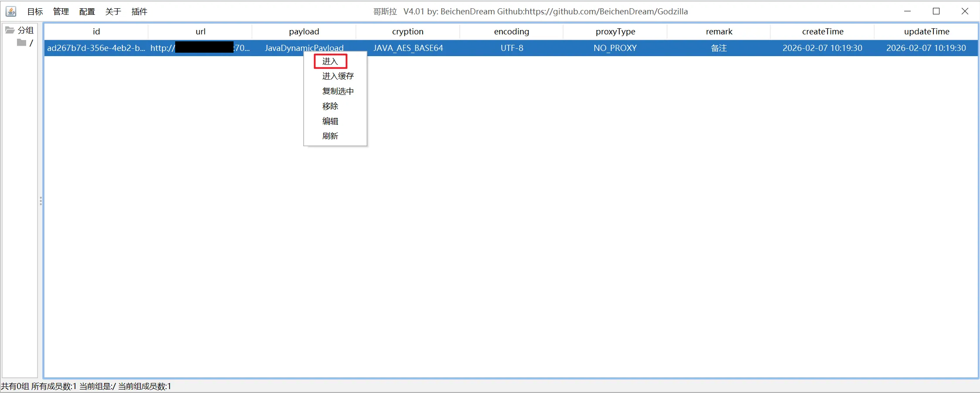The height and width of the screenshot is (393, 980).
Task: Open the 目标 menu
Action: click(35, 12)
